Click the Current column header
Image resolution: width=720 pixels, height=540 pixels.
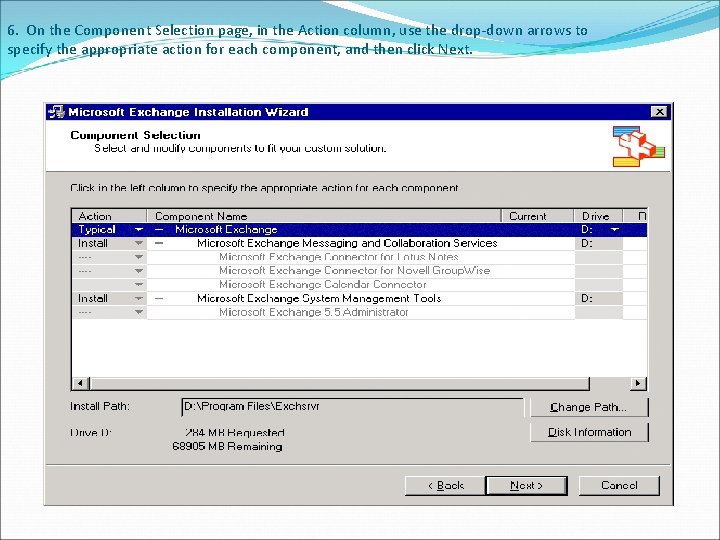point(538,216)
